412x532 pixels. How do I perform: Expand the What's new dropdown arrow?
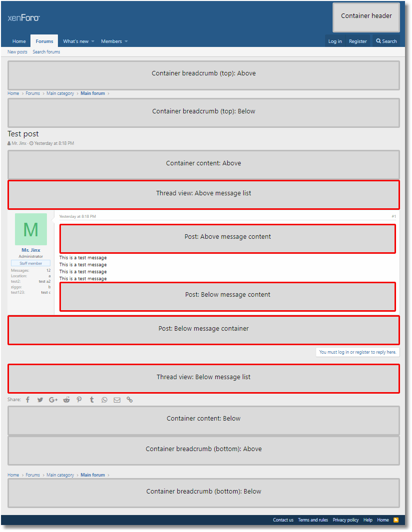93,41
